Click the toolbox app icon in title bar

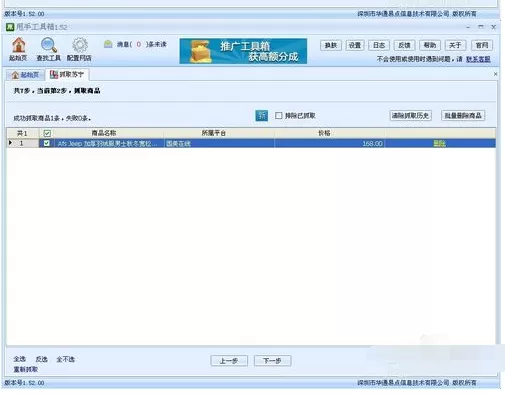10,27
